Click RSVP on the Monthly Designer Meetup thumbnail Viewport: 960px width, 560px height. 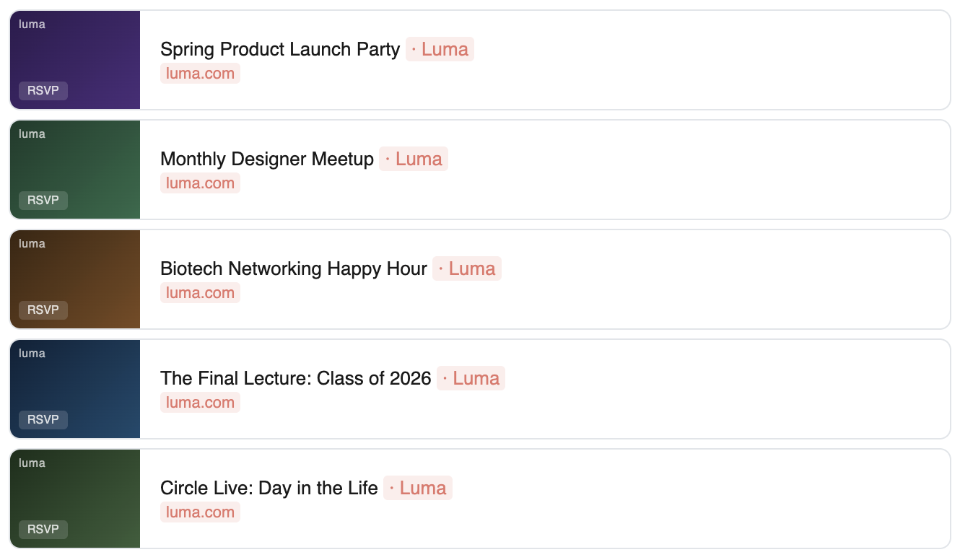coord(43,201)
